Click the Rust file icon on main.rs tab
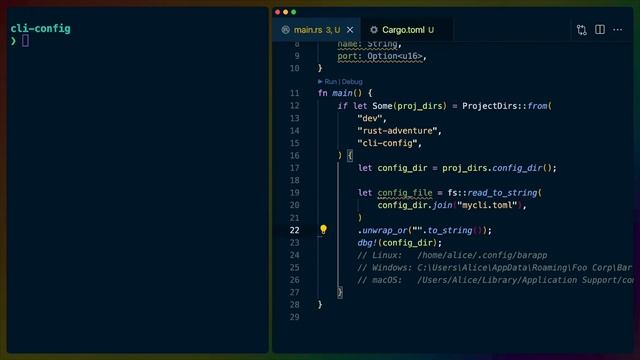Screen dimensions: 640x360 click(285, 30)
